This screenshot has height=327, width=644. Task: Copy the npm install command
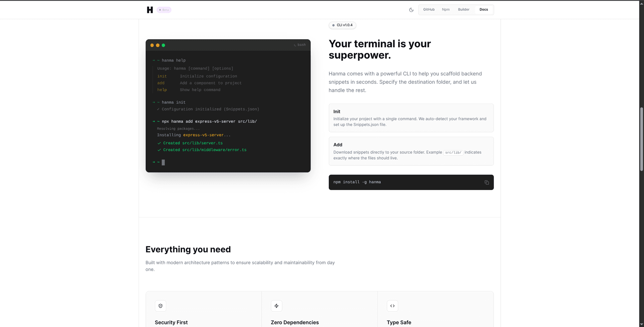[x=487, y=182]
